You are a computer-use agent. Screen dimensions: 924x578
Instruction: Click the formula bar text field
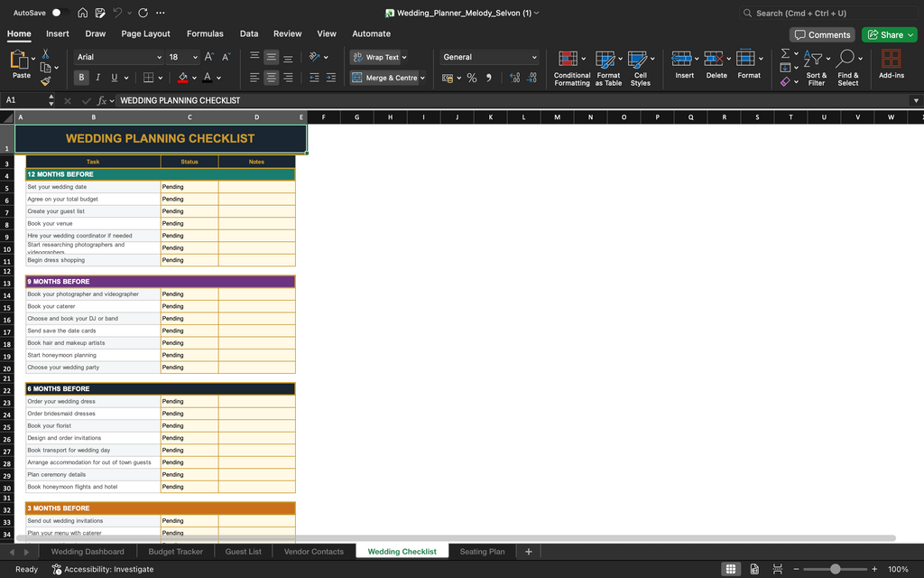[513, 100]
